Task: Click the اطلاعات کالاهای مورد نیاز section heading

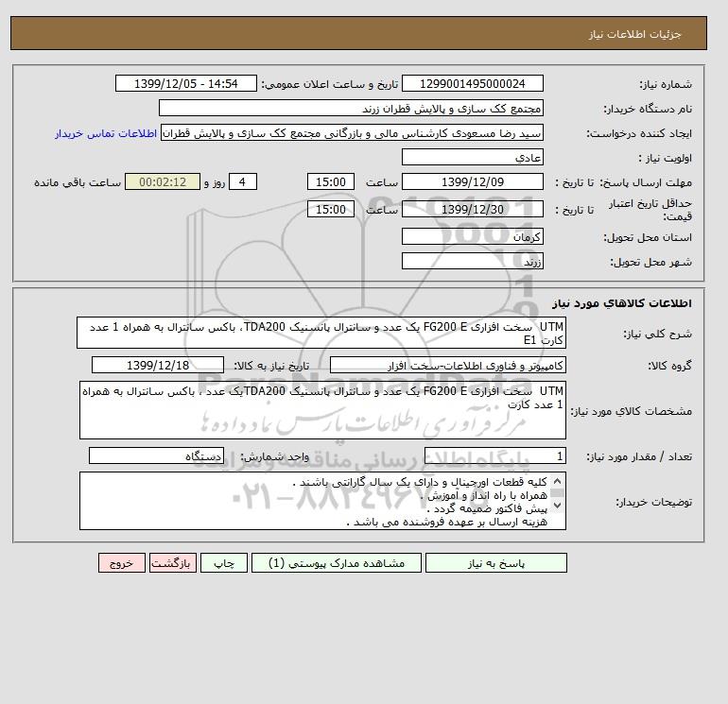Action: click(622, 303)
